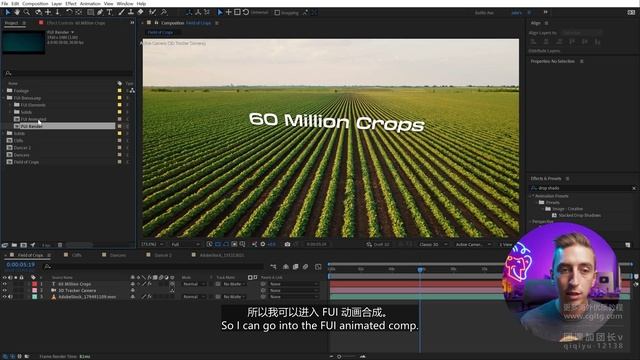Screen dimensions: 640x360
Task: Open the Animation menu
Action: click(x=90, y=3)
